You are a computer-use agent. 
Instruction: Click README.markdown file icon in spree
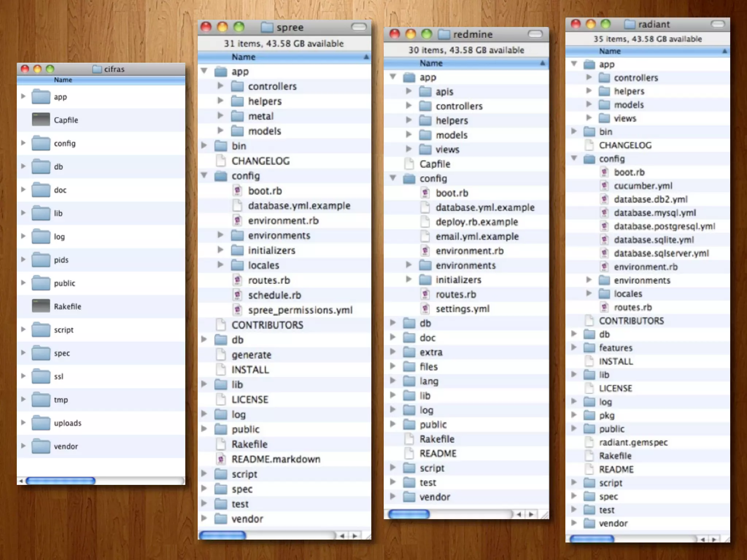tap(221, 459)
